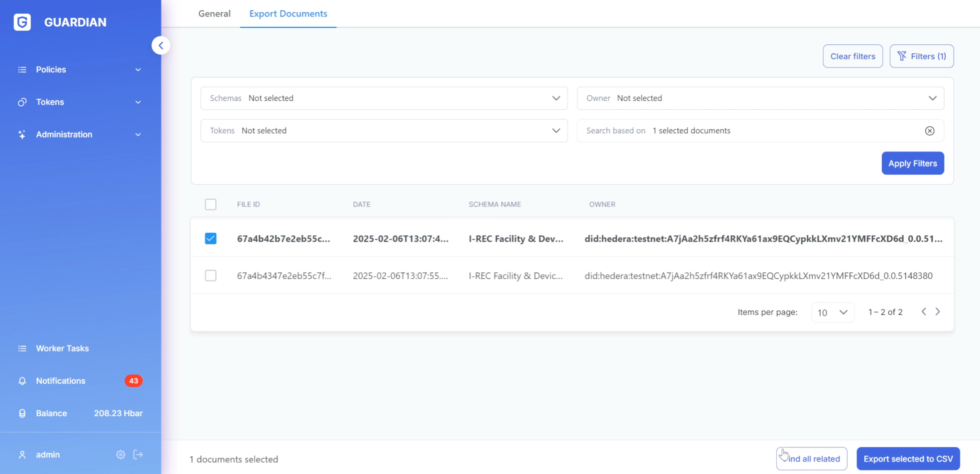The image size is (980, 474).
Task: Go to the previous page arrow
Action: (924, 312)
